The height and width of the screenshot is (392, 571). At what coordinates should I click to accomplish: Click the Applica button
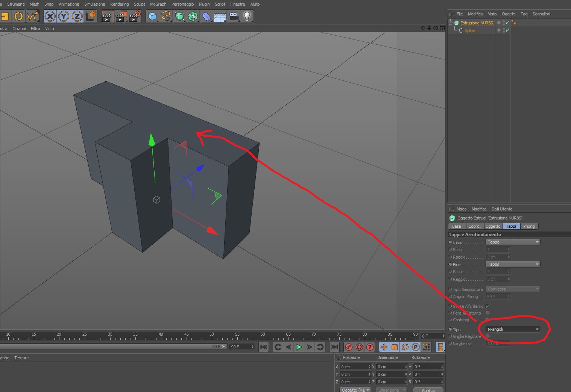coord(428,390)
